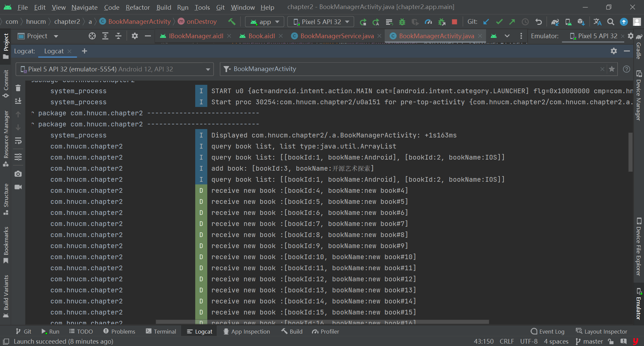Open the Terminal tool window
This screenshot has width=644, height=346.
coord(161,332)
